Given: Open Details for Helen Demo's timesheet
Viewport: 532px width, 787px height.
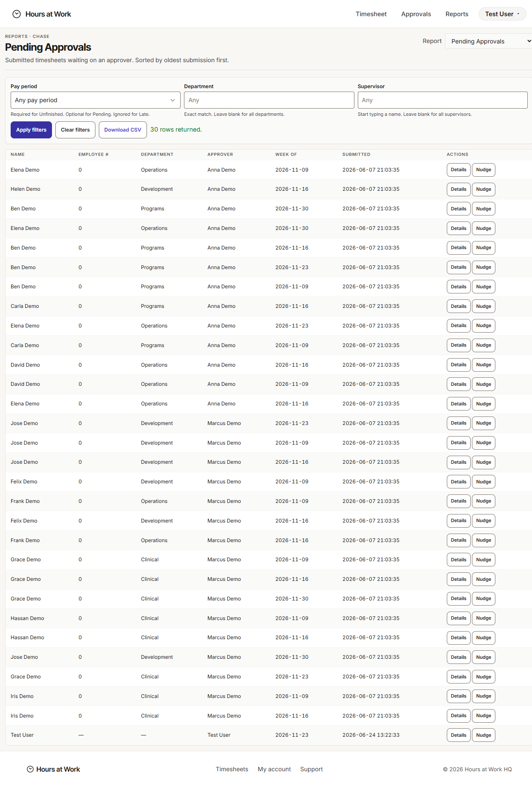Looking at the screenshot, I should [x=458, y=189].
